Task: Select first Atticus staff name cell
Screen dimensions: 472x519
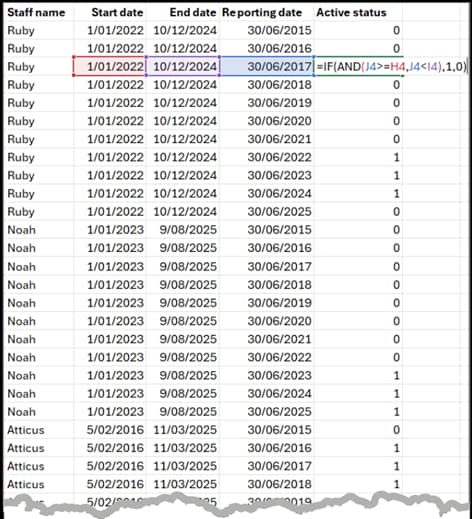Action: point(39,430)
